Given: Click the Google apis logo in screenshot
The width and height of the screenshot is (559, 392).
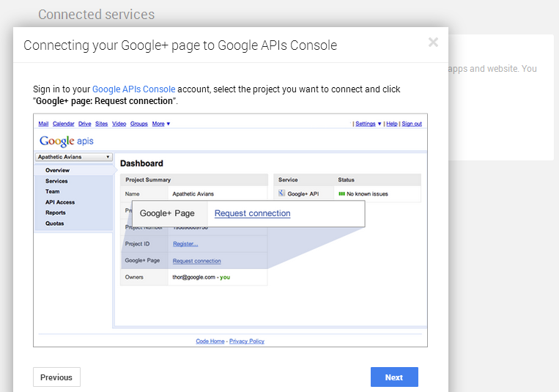Looking at the screenshot, I should click(x=67, y=141).
